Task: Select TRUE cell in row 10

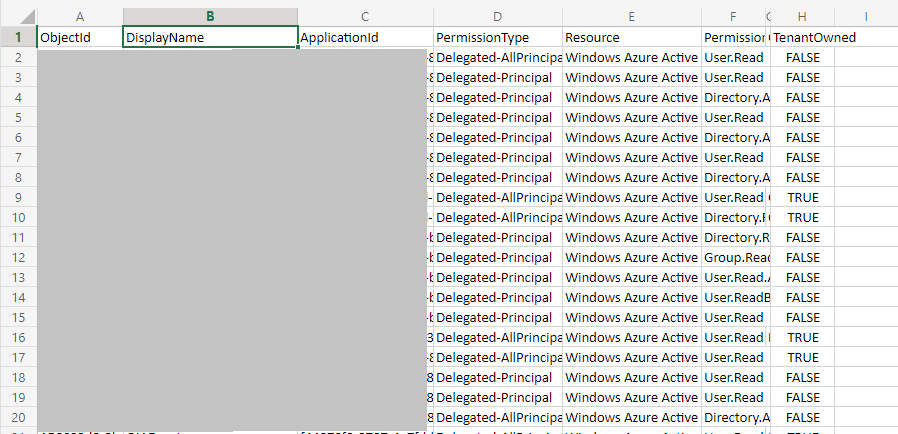Action: tap(802, 218)
